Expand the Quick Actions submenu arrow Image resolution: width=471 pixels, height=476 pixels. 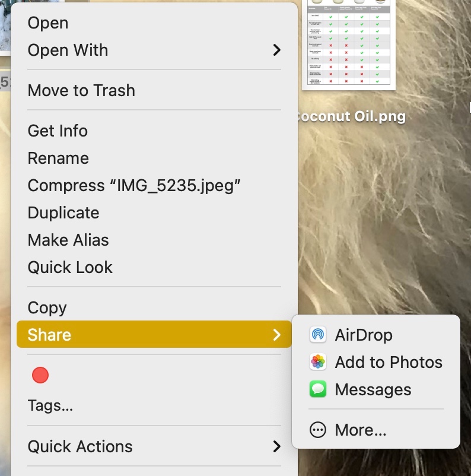click(276, 446)
